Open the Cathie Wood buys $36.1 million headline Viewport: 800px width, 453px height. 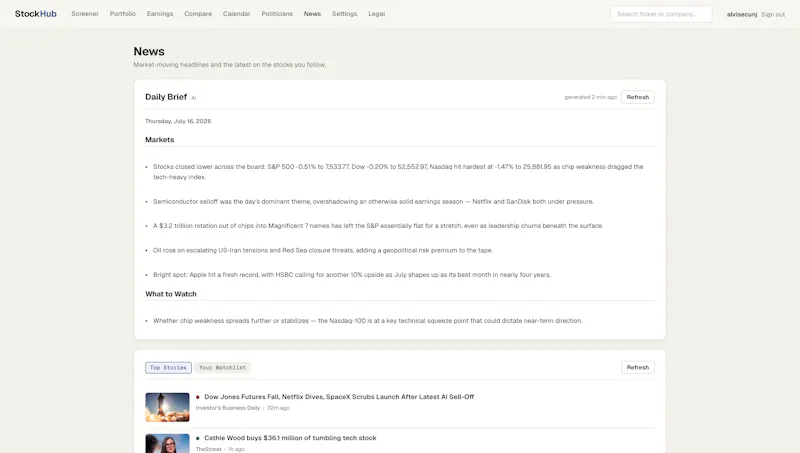(290, 438)
